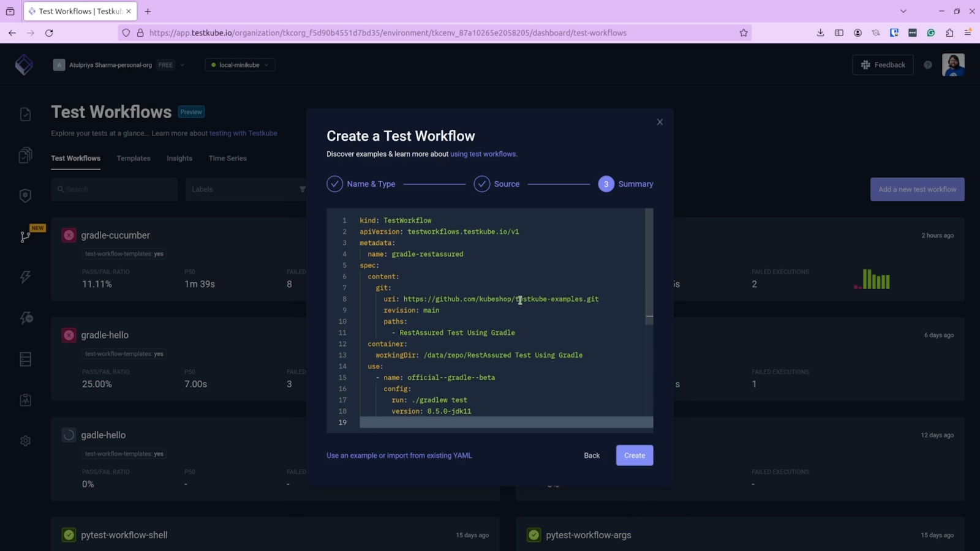Click the failed status icon of gradle-hello
Image resolution: width=980 pixels, height=551 pixels.
pos(69,335)
